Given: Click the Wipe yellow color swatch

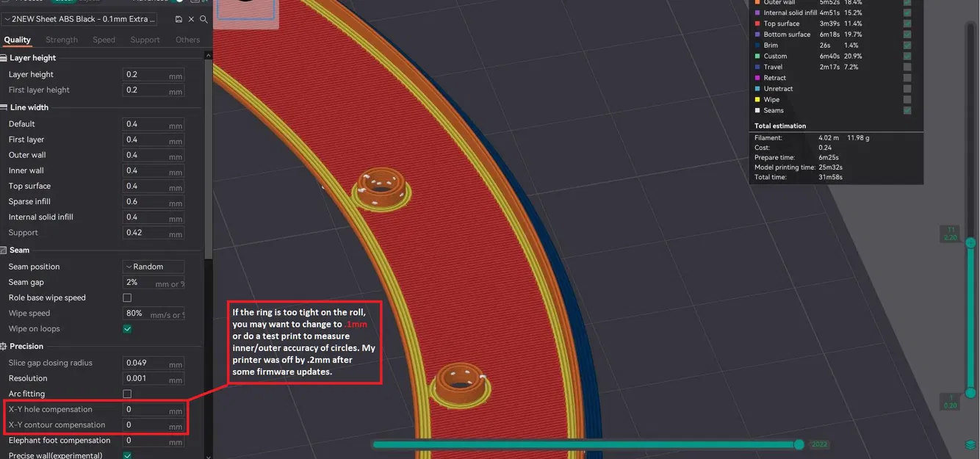Looking at the screenshot, I should point(757,100).
